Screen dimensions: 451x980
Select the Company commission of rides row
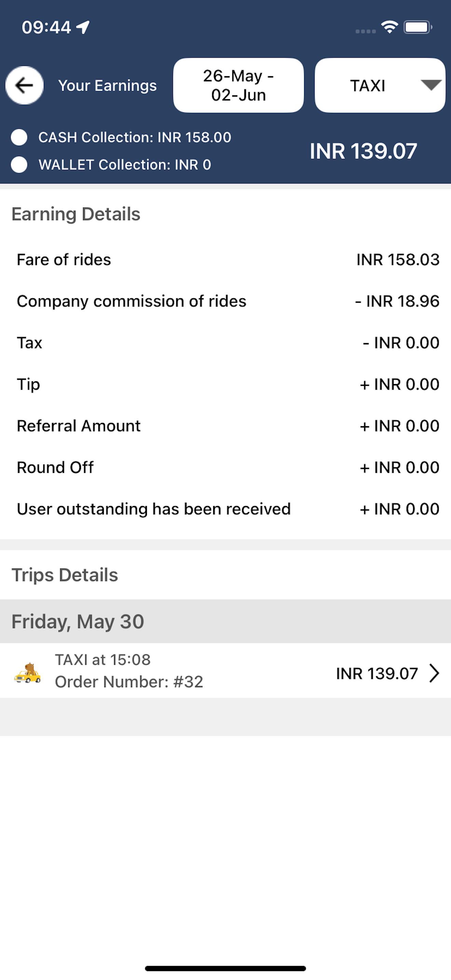coord(225,301)
